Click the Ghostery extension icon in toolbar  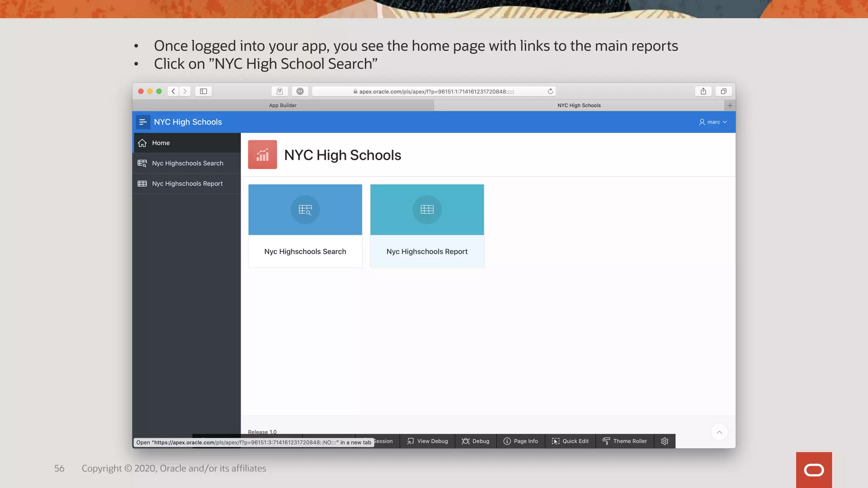pyautogui.click(x=280, y=91)
